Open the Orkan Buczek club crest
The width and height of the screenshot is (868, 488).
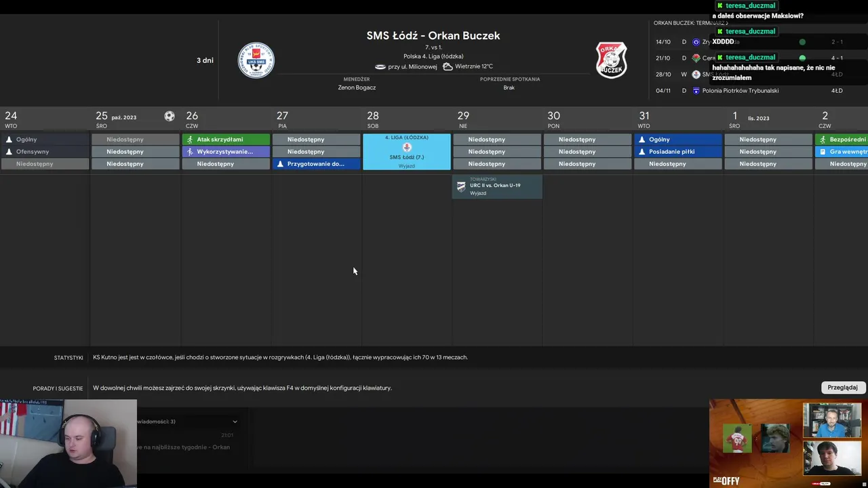[x=611, y=60]
